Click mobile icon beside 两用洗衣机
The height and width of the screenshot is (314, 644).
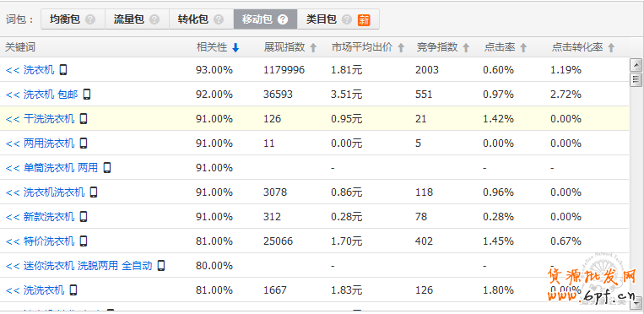84,143
